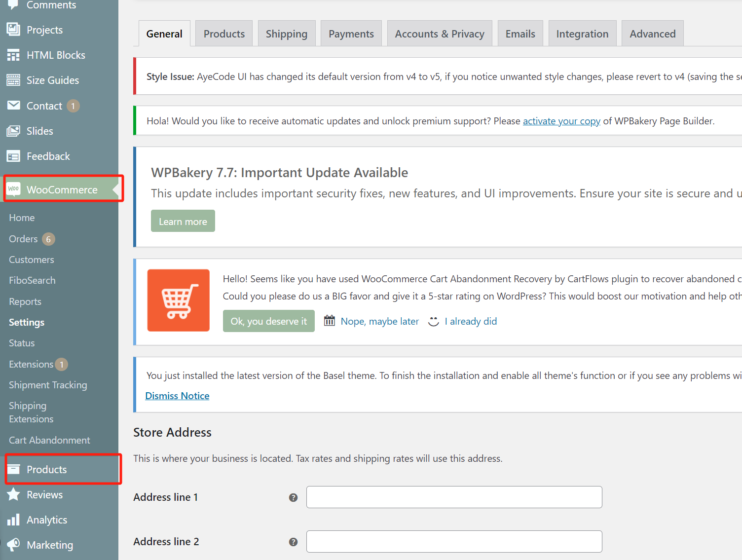Open the Products sidebar icon
Screen dimensions: 742x560
click(14, 469)
